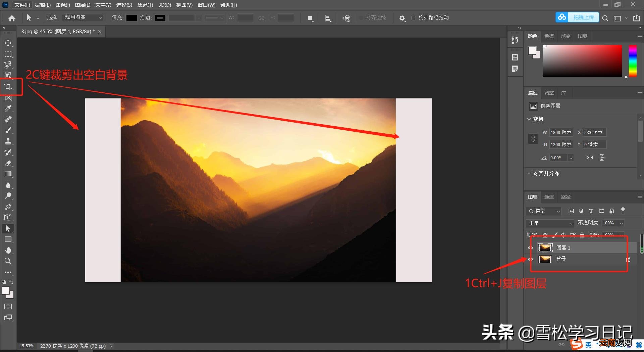Select the Eraser tool
This screenshot has width=644, height=352.
(x=8, y=163)
